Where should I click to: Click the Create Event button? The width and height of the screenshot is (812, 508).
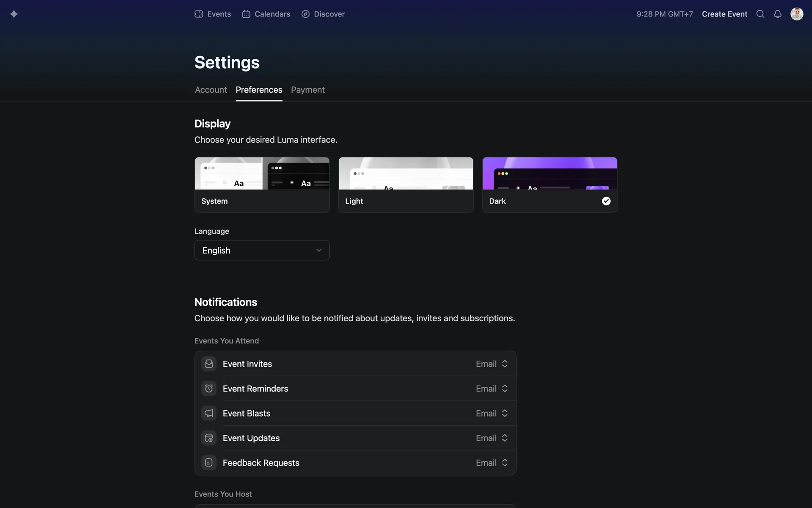(724, 14)
